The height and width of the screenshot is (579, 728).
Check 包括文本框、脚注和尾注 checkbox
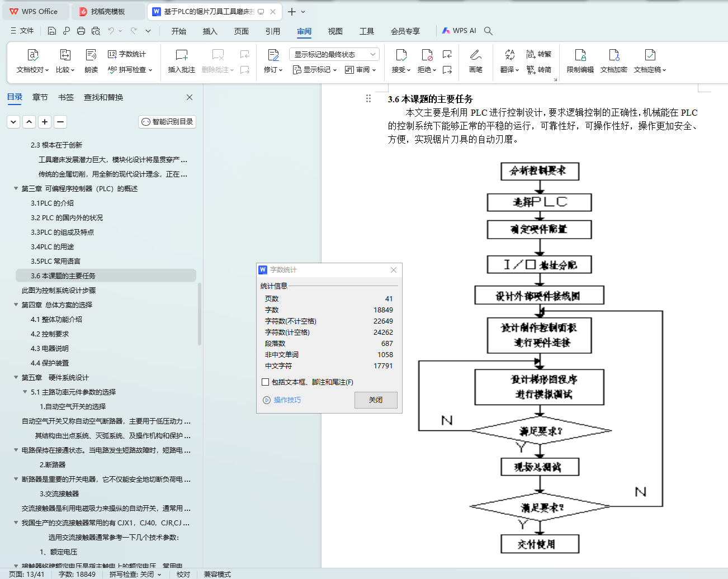(x=266, y=382)
